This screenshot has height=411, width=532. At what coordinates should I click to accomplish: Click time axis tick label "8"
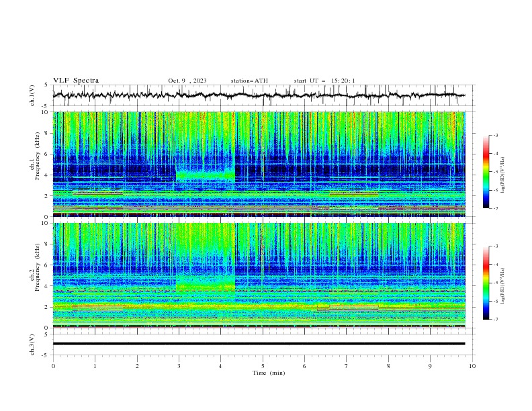pyautogui.click(x=388, y=366)
